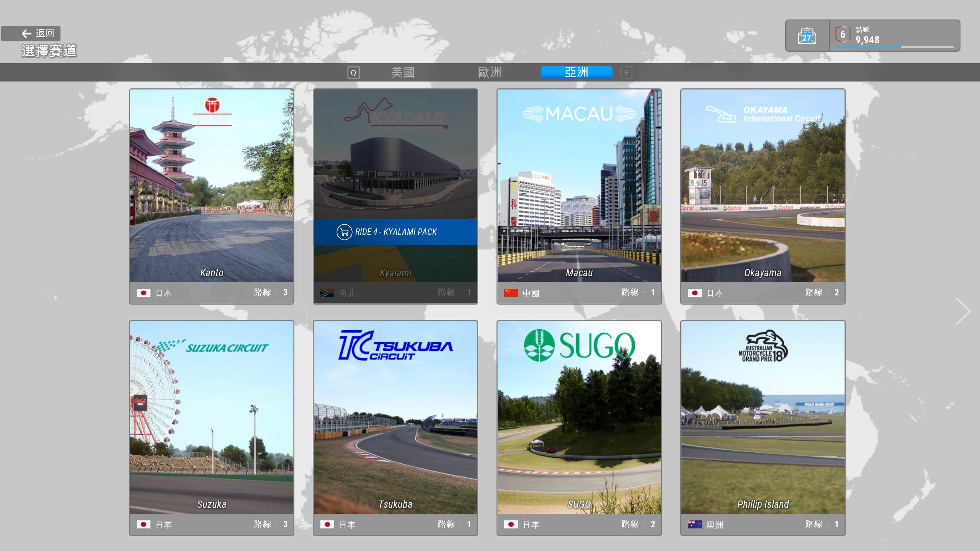Click the Suzuka Circuit logo
The image size is (980, 551).
(212, 346)
